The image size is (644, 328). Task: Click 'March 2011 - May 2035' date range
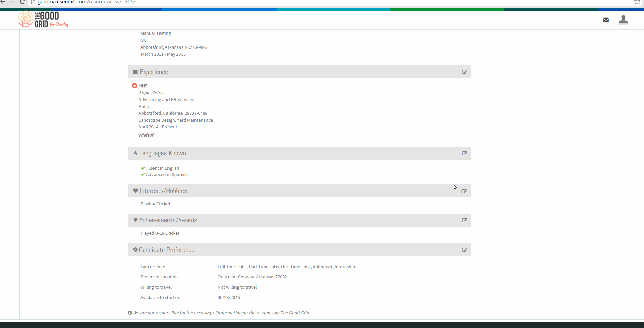click(x=163, y=54)
